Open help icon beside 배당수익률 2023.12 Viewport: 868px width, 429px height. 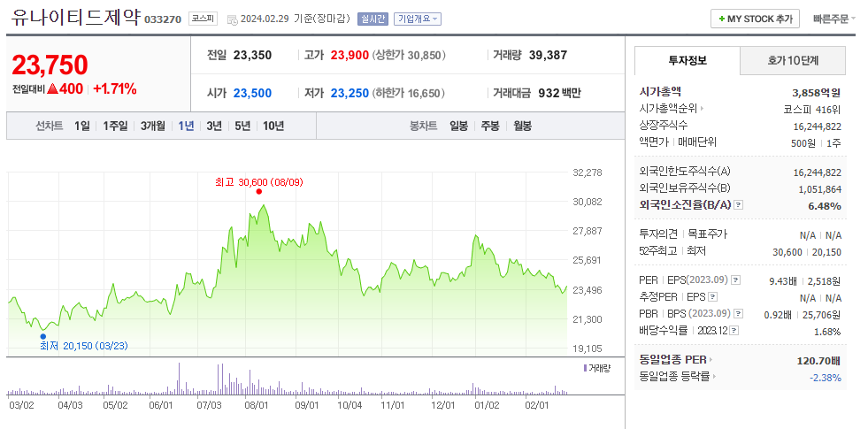click(734, 331)
